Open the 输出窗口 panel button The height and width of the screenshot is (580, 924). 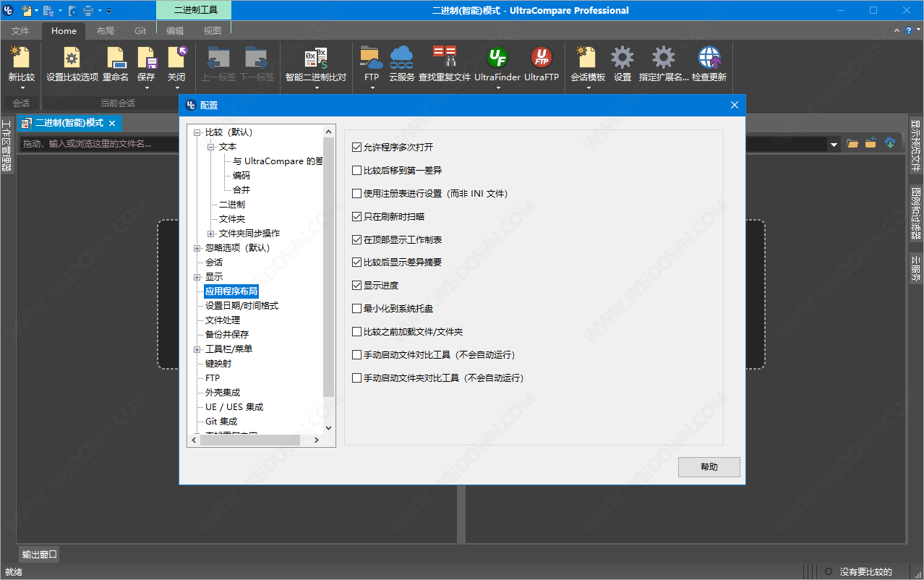tap(40, 555)
